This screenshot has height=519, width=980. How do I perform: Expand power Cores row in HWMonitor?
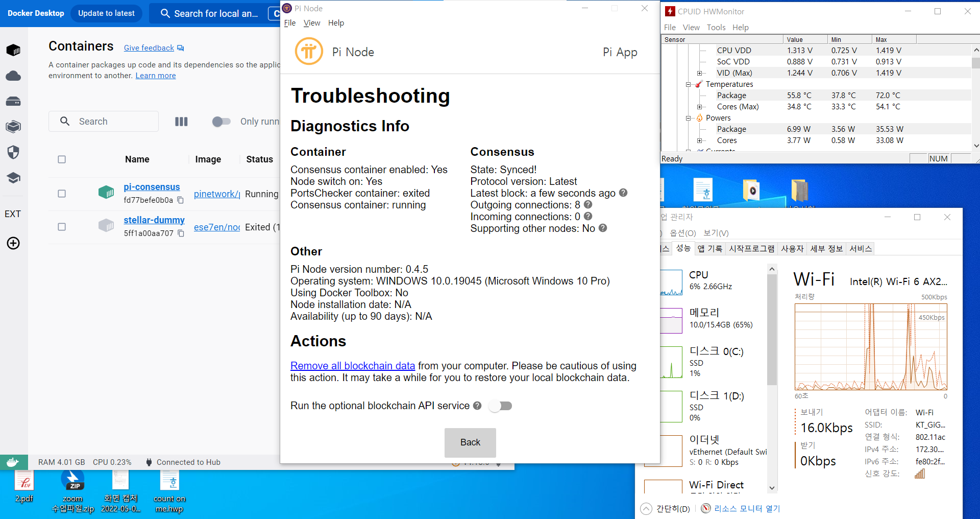(700, 140)
